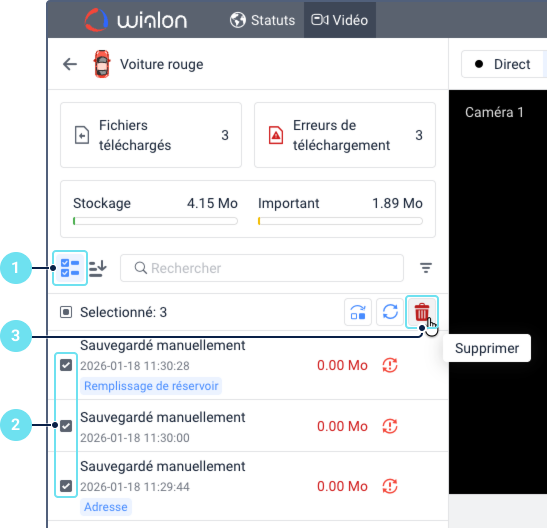Open the Fichiers téléchargés card
The width and height of the screenshot is (547, 528).
coord(151,135)
